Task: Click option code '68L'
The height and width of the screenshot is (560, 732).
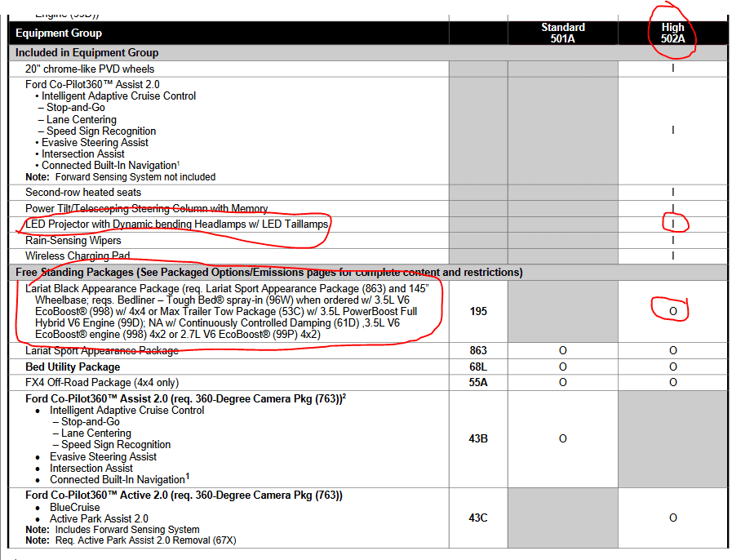Action: pyautogui.click(x=478, y=367)
